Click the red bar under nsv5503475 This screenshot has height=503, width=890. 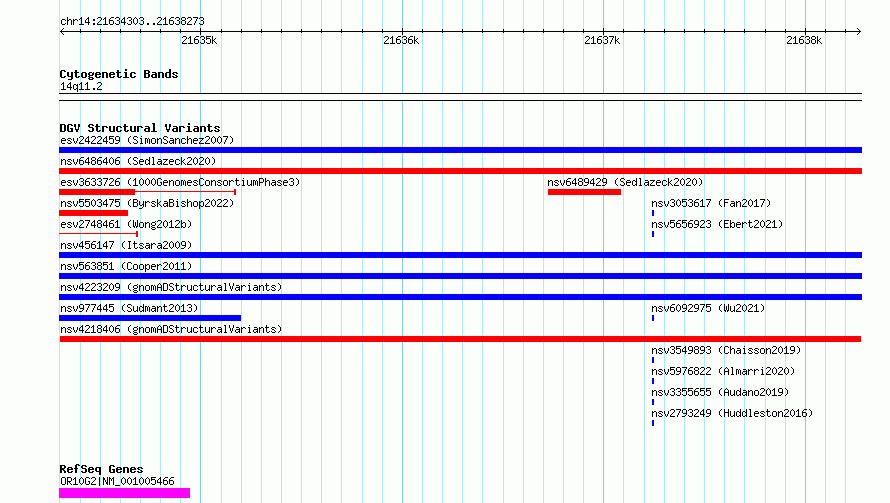[94, 213]
